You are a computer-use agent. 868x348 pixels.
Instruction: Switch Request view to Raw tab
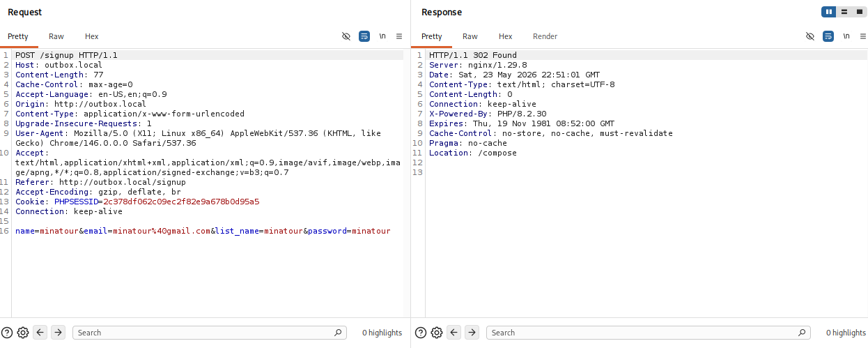pos(56,36)
